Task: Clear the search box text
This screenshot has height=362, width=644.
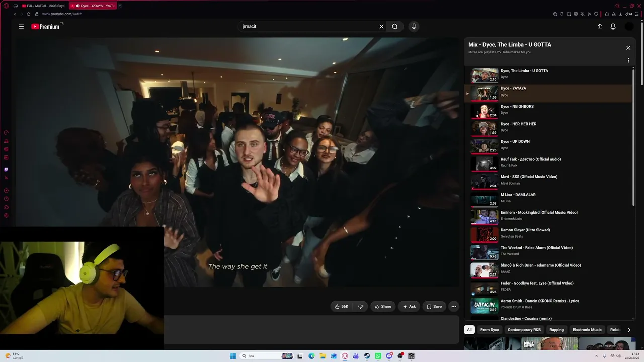Action: point(381,27)
